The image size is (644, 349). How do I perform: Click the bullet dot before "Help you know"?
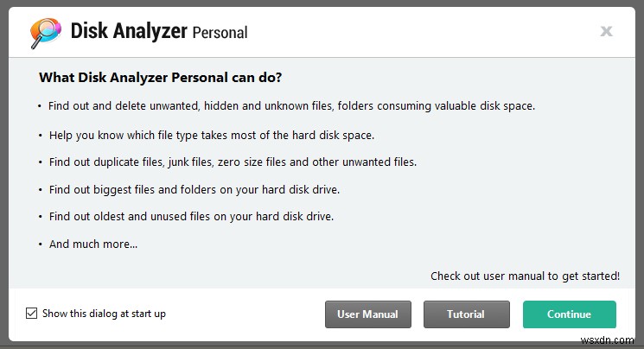(x=40, y=136)
